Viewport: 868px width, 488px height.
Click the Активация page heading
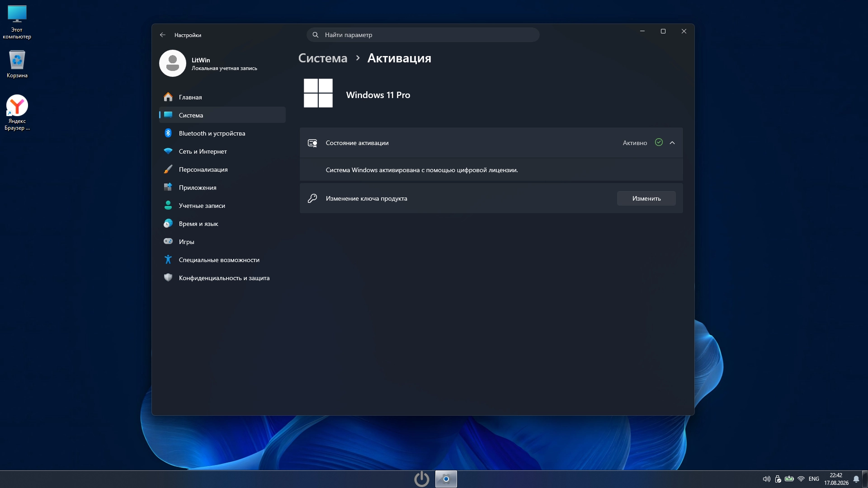[x=399, y=58]
